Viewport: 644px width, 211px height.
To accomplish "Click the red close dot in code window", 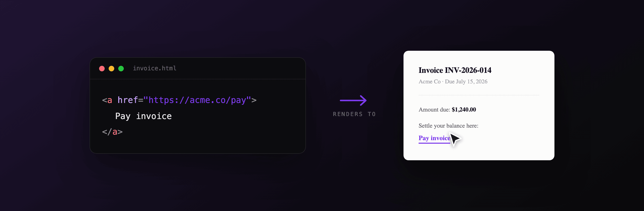I will (102, 69).
